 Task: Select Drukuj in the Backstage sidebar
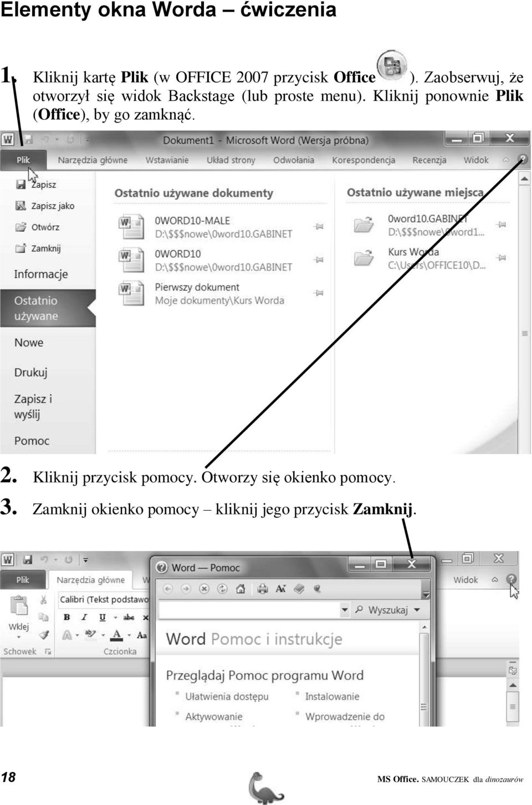pos(31,372)
